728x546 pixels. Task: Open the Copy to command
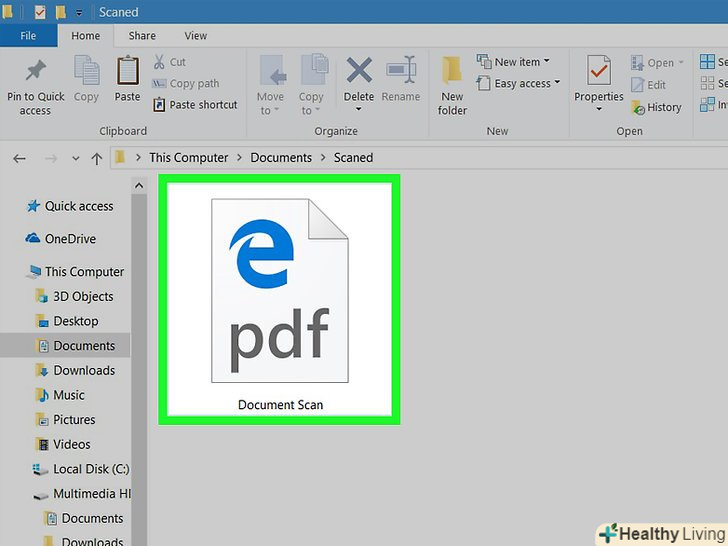coord(311,85)
